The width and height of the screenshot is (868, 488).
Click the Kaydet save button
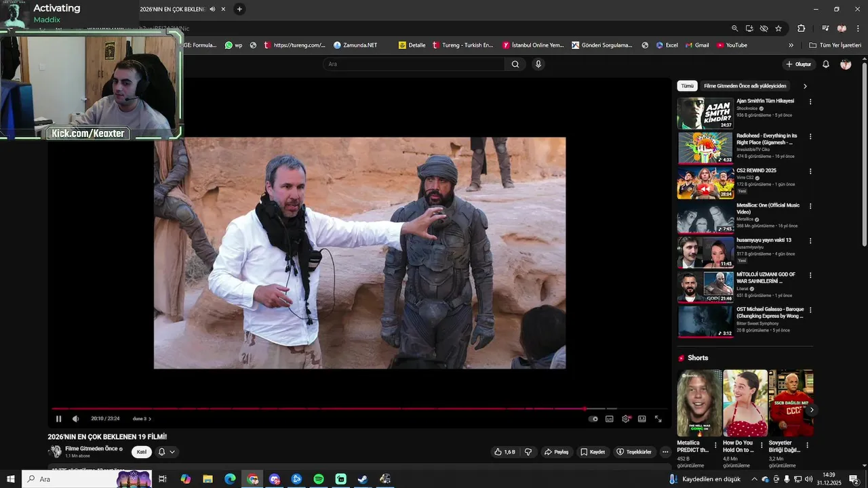[x=593, y=452]
